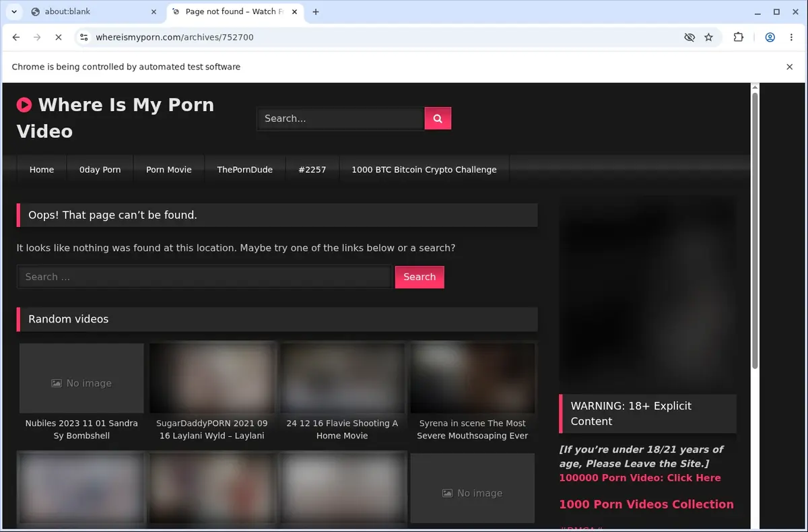Open the Movie menu item
Image resolution: width=808 pixels, height=532 pixels.
pos(169,170)
